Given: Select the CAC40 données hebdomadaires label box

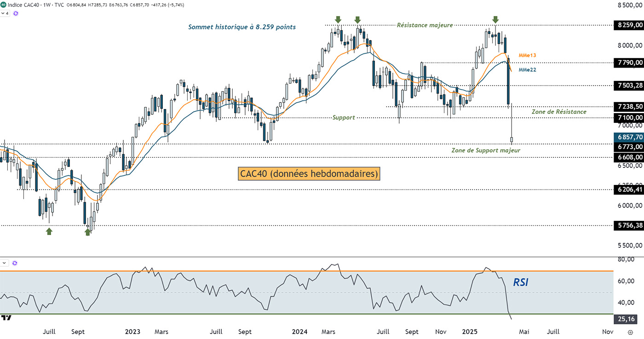Looking at the screenshot, I should tap(309, 174).
